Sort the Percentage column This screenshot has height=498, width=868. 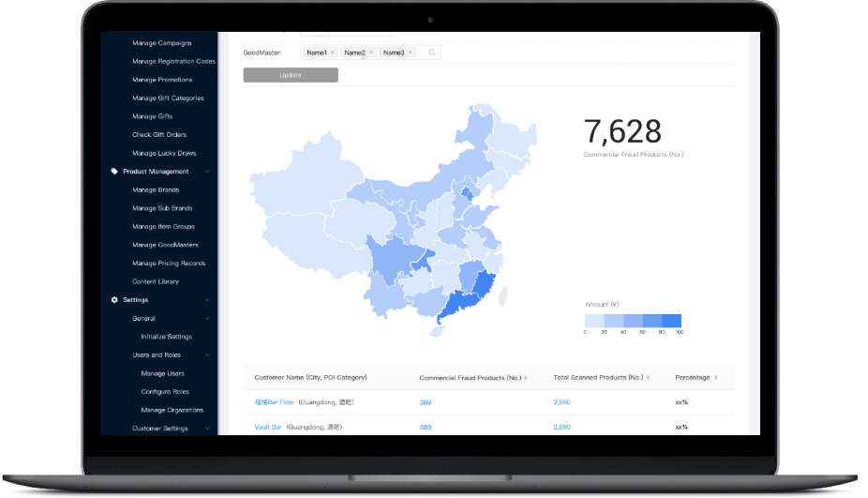coord(716,378)
